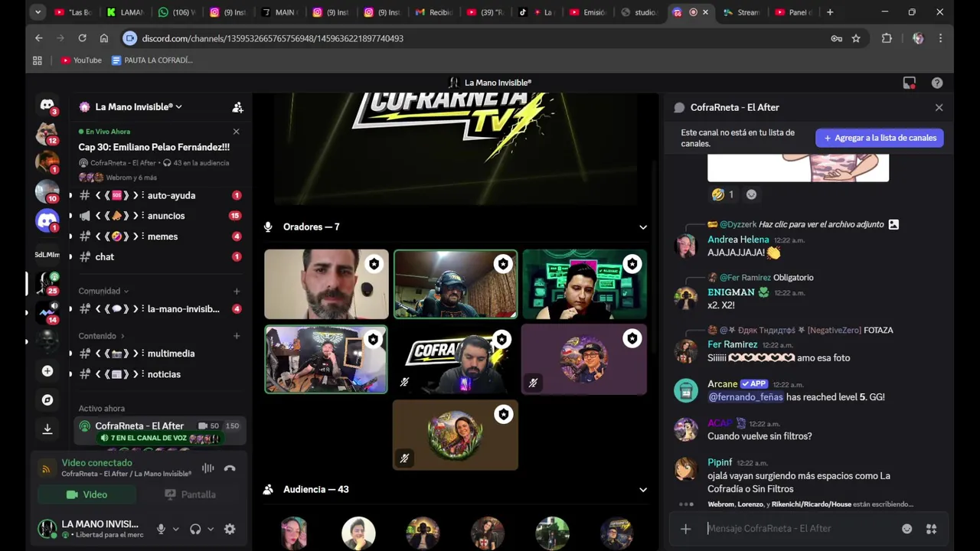Open the attached image icon in Dyzzerk reply

tap(893, 224)
